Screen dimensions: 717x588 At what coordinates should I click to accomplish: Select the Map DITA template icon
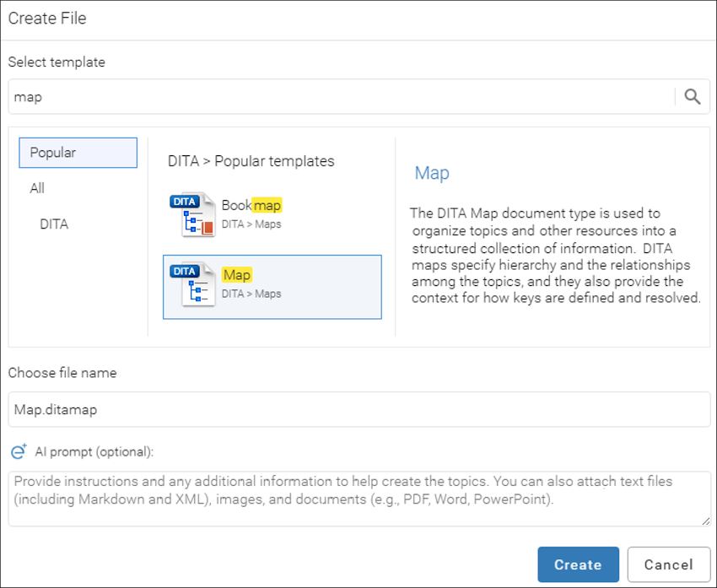pyautogui.click(x=191, y=285)
